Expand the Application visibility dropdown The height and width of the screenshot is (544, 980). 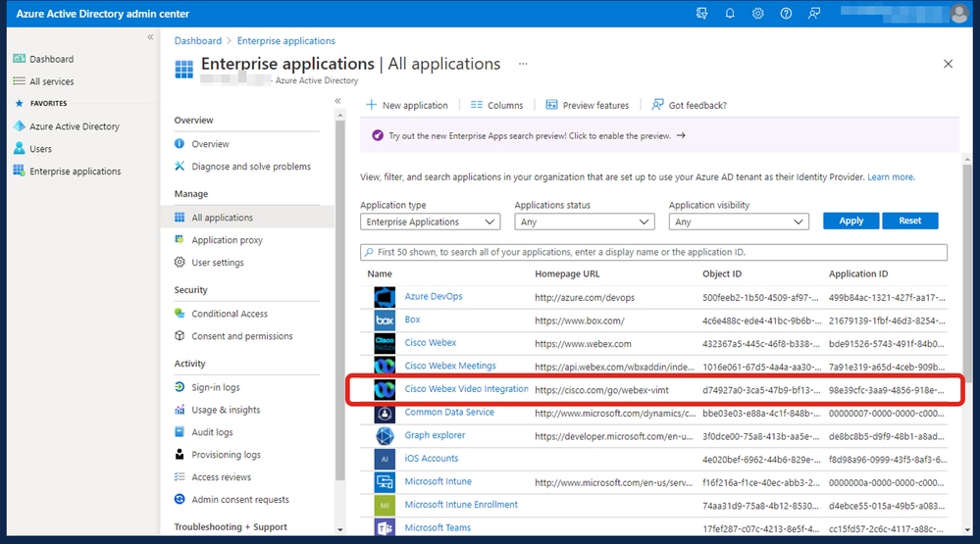click(739, 222)
